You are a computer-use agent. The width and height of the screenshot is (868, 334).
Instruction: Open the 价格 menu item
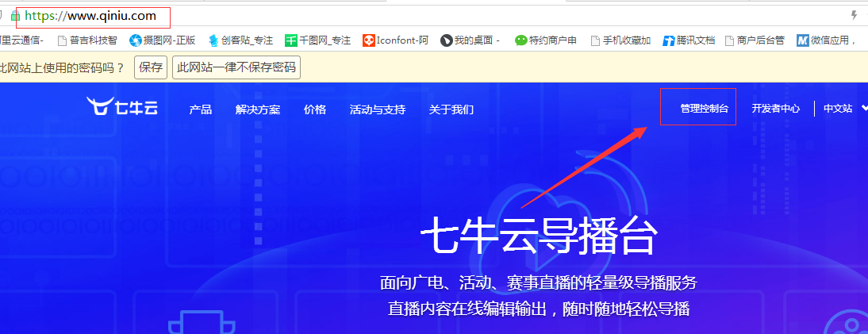click(315, 109)
